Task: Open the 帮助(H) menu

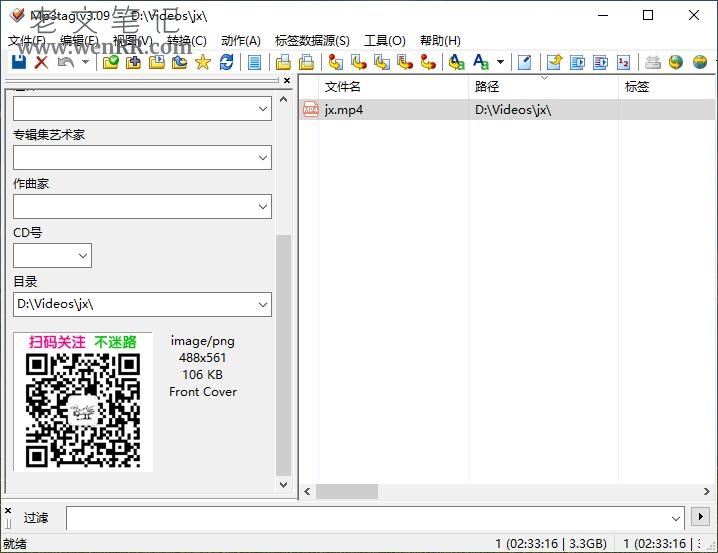Action: 441,41
